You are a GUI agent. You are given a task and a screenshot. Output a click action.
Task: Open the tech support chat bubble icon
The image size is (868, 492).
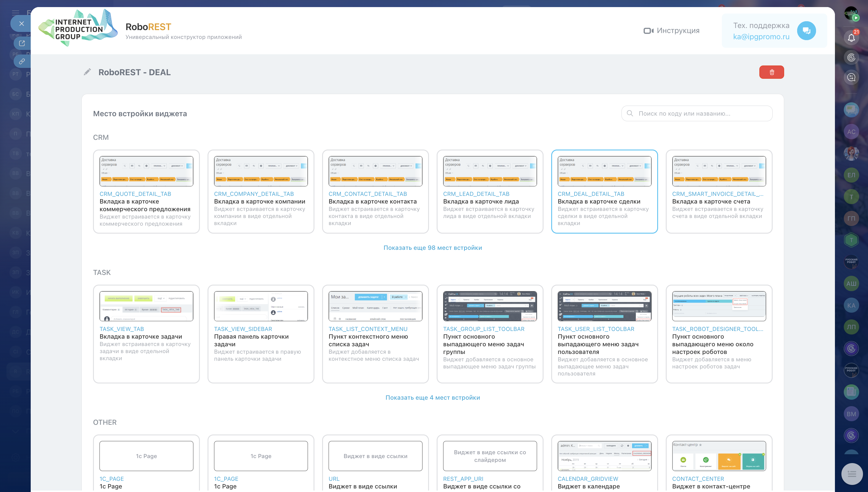[806, 31]
